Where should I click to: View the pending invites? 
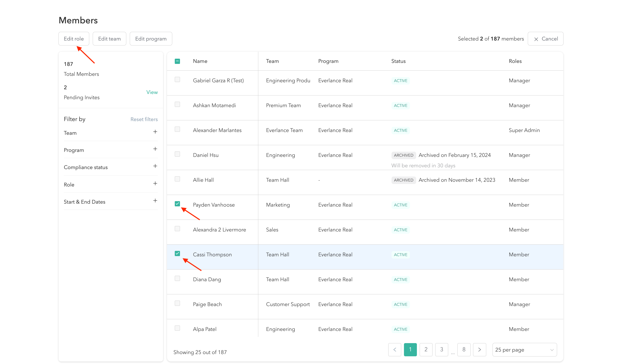tap(152, 92)
